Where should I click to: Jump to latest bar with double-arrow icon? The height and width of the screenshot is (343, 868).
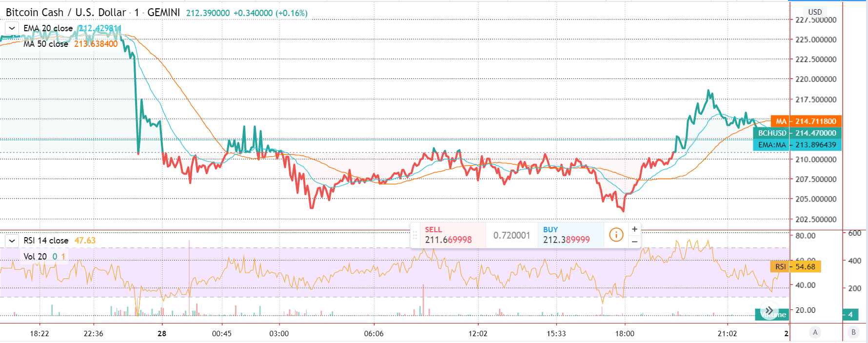[769, 311]
